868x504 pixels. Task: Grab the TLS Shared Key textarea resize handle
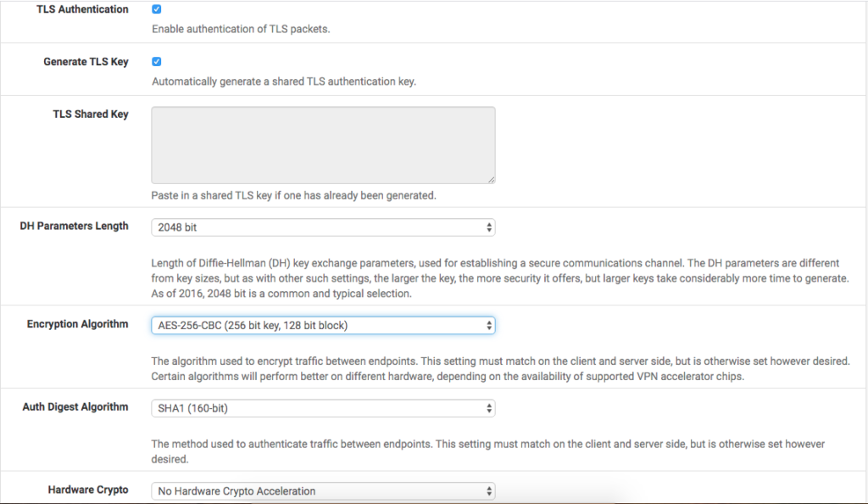coord(491,179)
